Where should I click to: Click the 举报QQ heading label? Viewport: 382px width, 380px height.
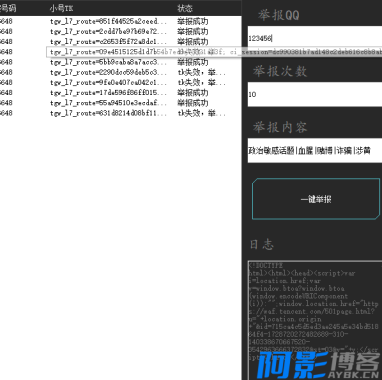278,15
